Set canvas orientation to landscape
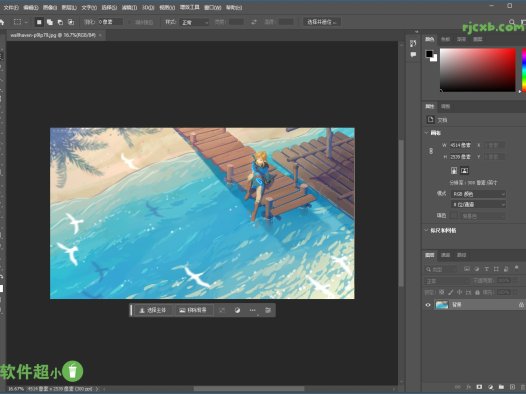This screenshot has height=394, width=526. [464, 171]
